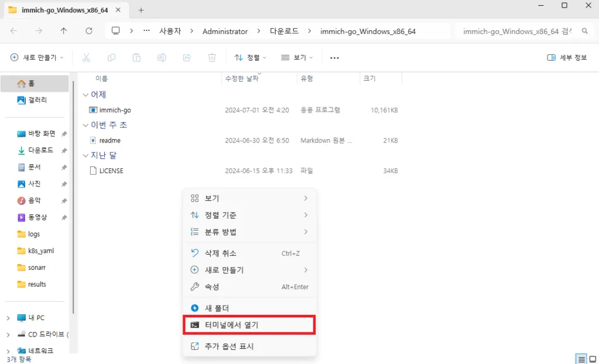Click the Rename icon in toolbar

[161, 58]
